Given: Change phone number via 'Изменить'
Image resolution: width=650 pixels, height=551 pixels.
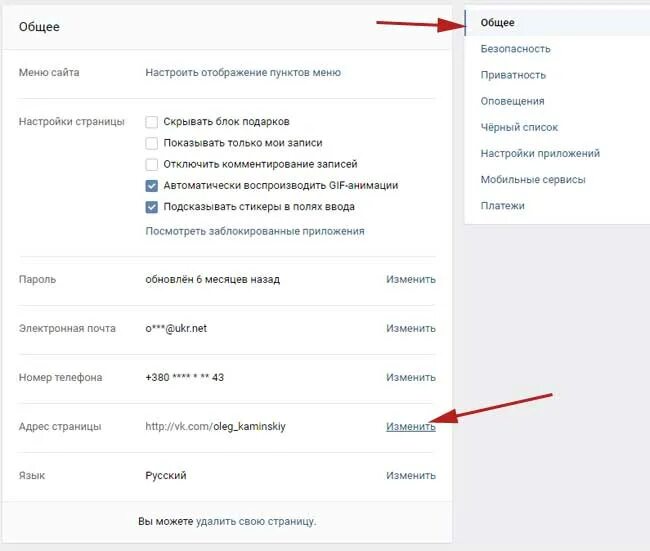Looking at the screenshot, I should (x=411, y=377).
